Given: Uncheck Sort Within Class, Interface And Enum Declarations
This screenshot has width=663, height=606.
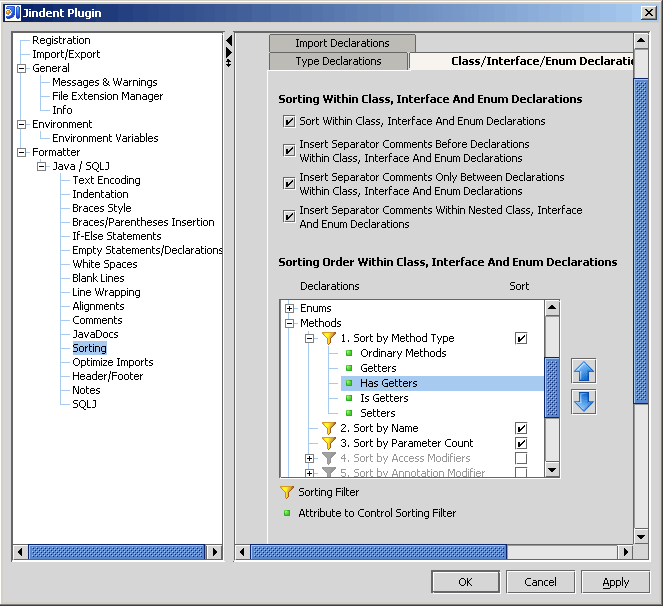Looking at the screenshot, I should 289,122.
